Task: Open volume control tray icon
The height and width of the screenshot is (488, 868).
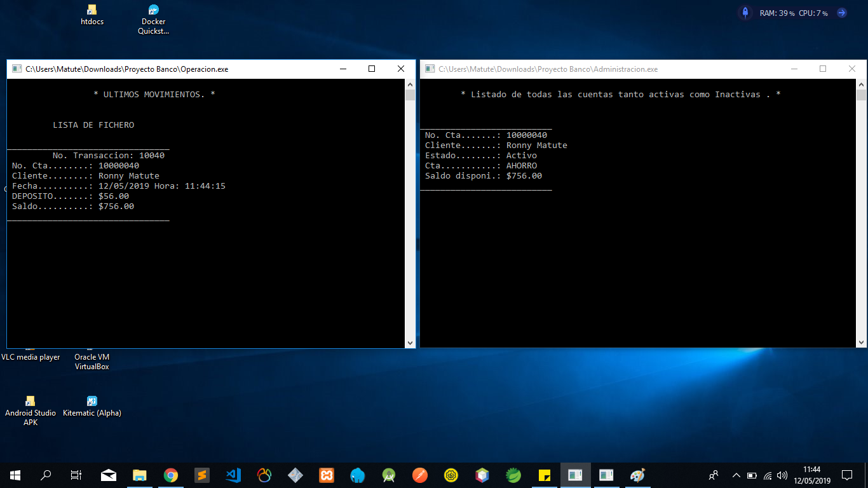Action: [782, 475]
